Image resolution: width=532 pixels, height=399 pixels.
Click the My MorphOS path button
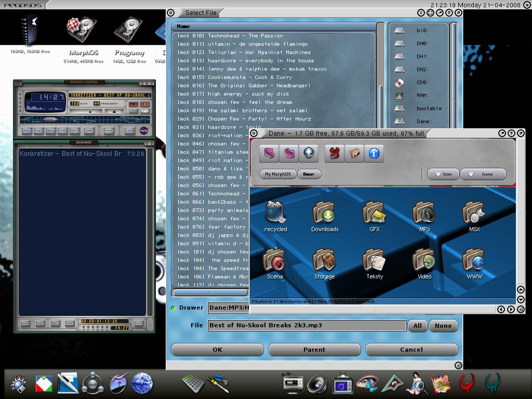pos(278,174)
